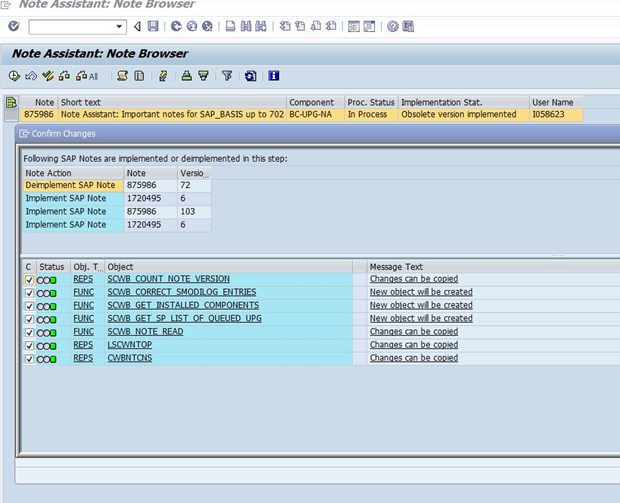
Task: Open Customize Local Layout icon
Action: point(408,26)
